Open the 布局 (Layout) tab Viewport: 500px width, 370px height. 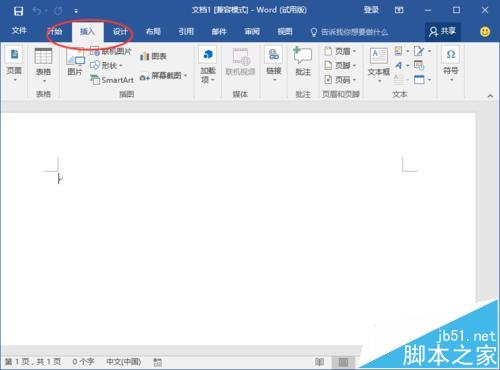coord(153,32)
